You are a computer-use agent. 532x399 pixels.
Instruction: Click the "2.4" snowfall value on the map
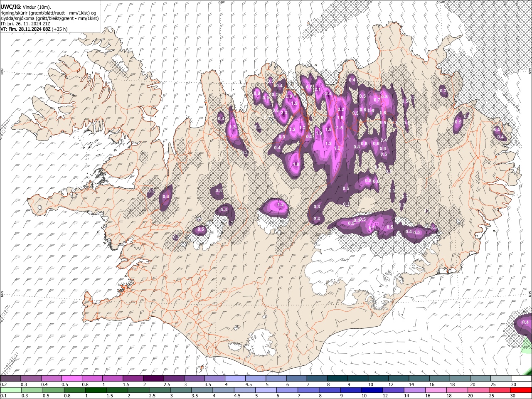(328, 94)
